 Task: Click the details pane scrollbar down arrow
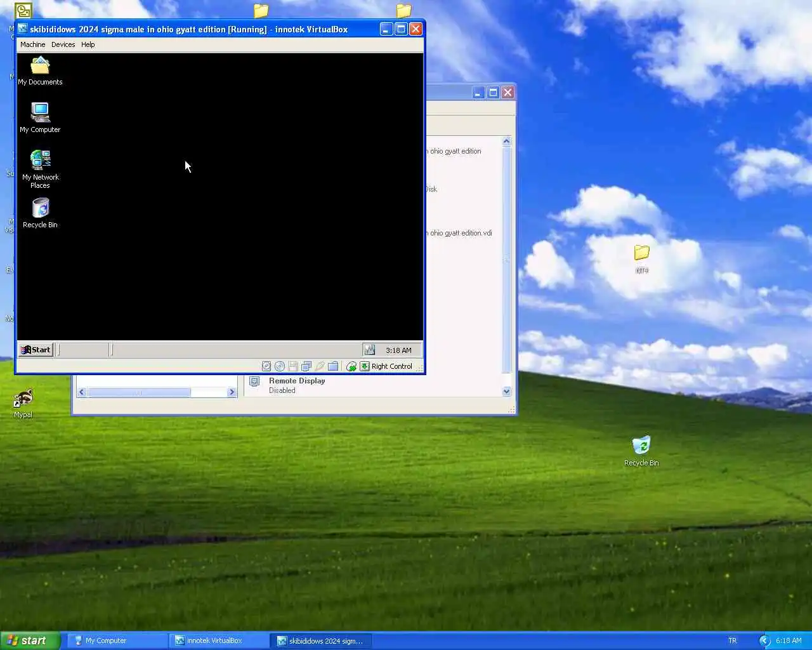506,391
